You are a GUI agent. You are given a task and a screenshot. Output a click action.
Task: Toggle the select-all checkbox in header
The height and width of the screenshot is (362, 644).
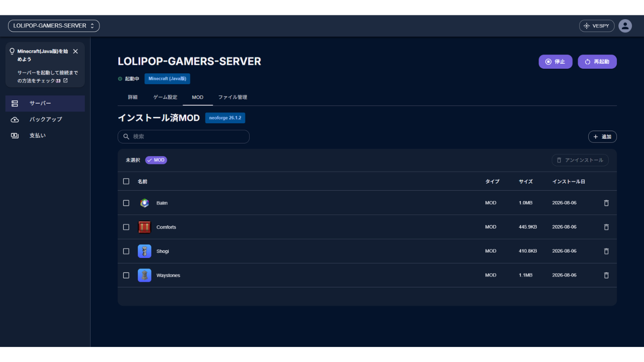126,182
